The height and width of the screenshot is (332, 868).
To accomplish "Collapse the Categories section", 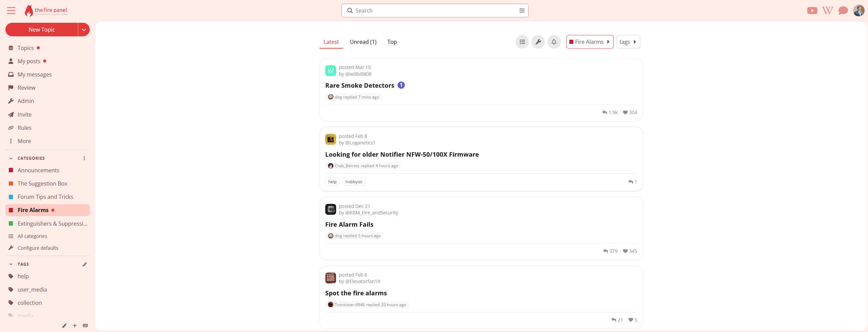I will click(x=11, y=158).
